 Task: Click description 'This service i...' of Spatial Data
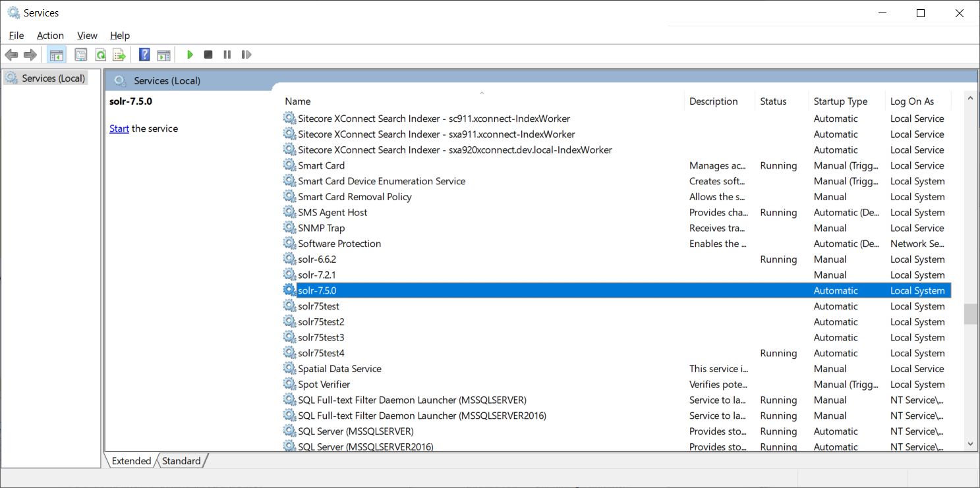[718, 369]
